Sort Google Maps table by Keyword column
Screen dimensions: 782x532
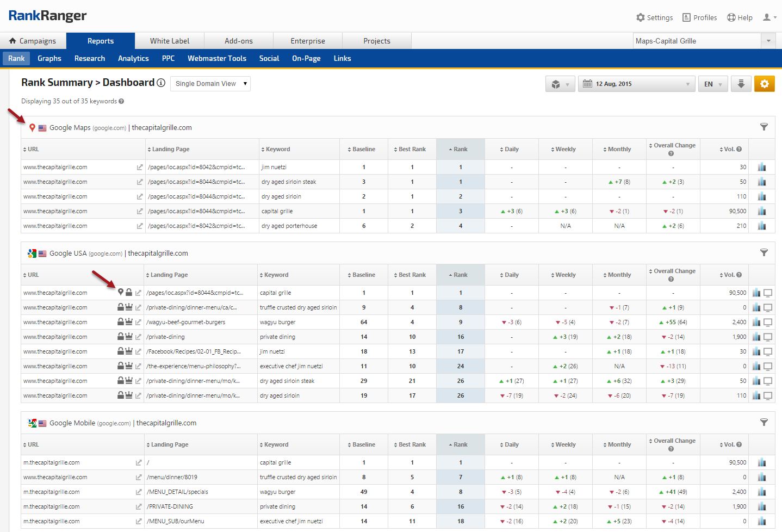pos(278,149)
